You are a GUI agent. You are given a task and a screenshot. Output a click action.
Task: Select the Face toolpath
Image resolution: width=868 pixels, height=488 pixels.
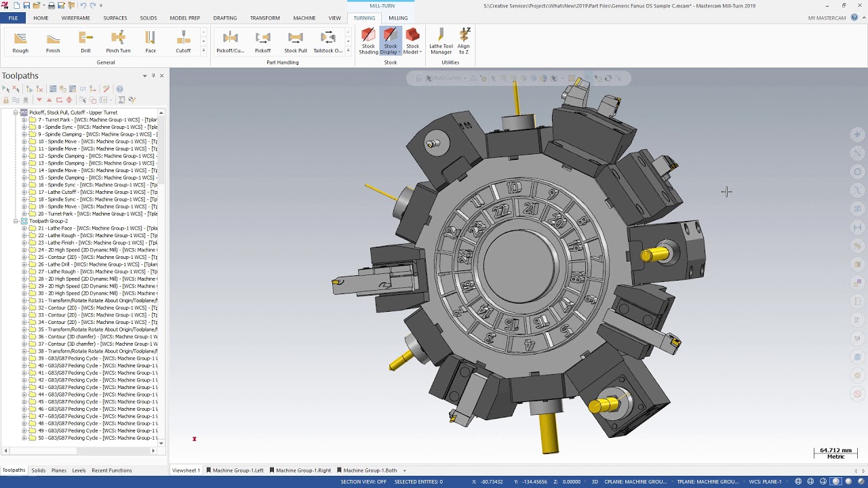151,42
